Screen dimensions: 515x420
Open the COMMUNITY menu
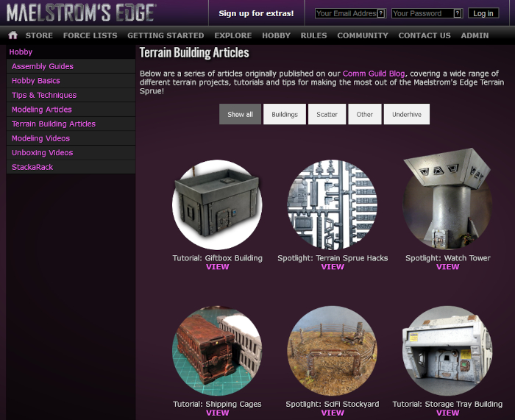pyautogui.click(x=363, y=35)
